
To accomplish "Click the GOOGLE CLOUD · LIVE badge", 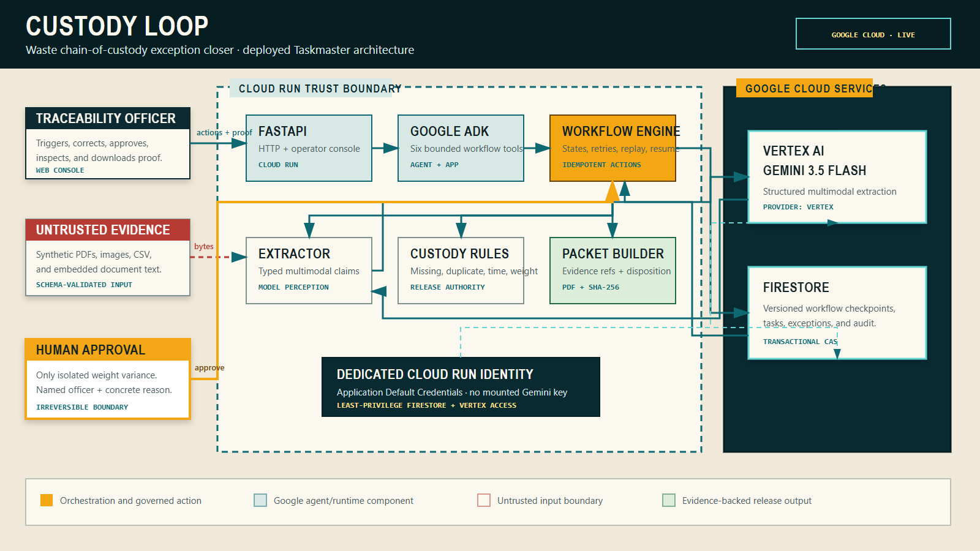I will pos(873,34).
